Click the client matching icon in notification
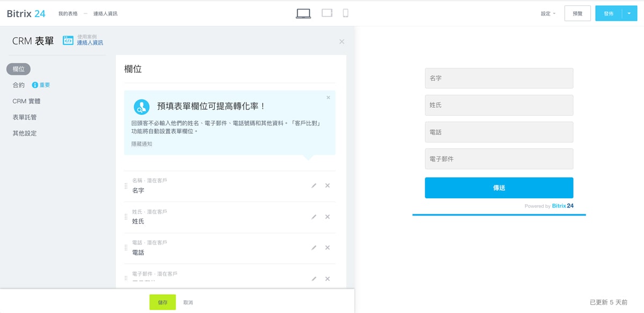 (x=142, y=107)
